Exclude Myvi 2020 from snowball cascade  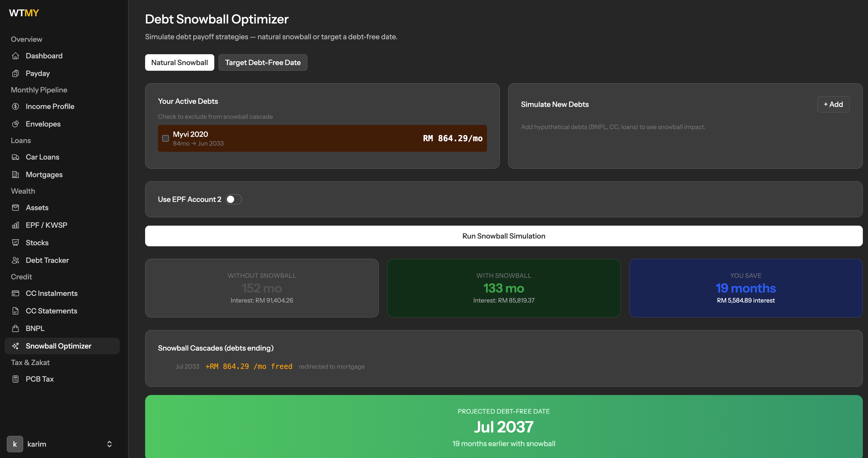pyautogui.click(x=165, y=139)
